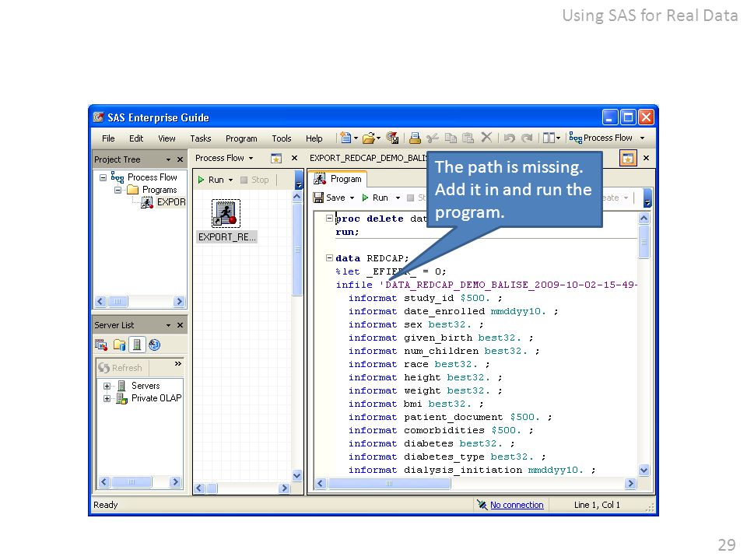Collapse the data REDCAP code block
This screenshot has height=560, width=747.
[x=329, y=257]
